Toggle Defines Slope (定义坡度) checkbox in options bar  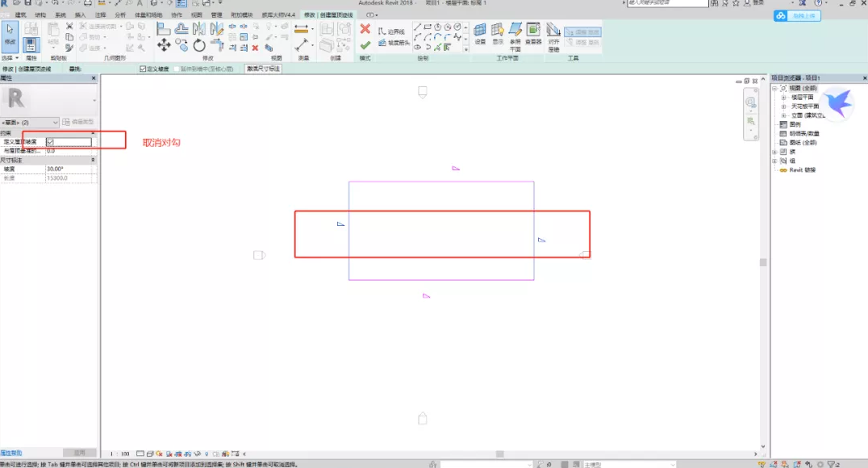143,69
